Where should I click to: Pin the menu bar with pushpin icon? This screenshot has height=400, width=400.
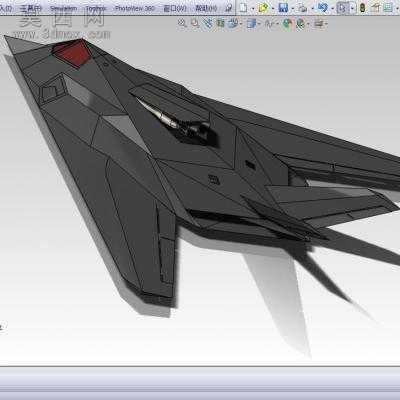coord(229,8)
